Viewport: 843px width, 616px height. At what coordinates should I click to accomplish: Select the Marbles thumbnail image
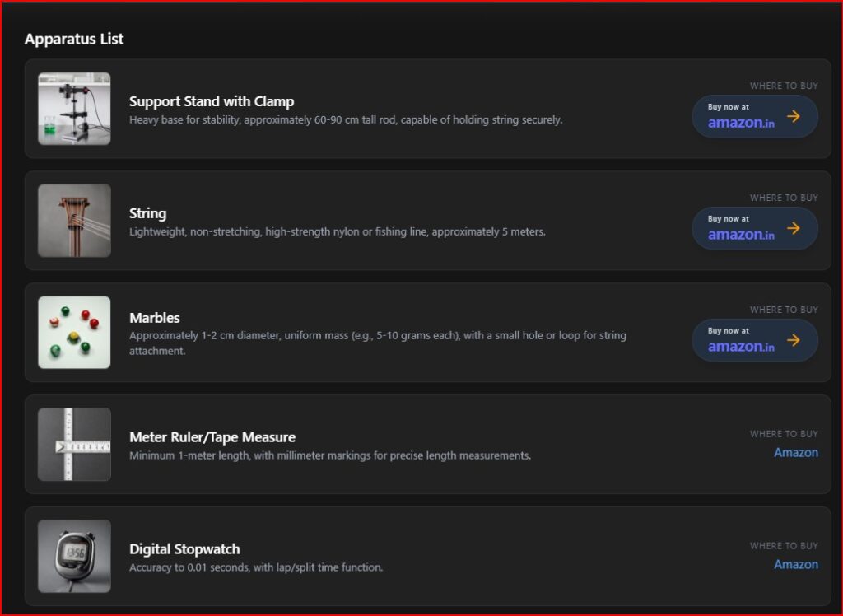74,333
